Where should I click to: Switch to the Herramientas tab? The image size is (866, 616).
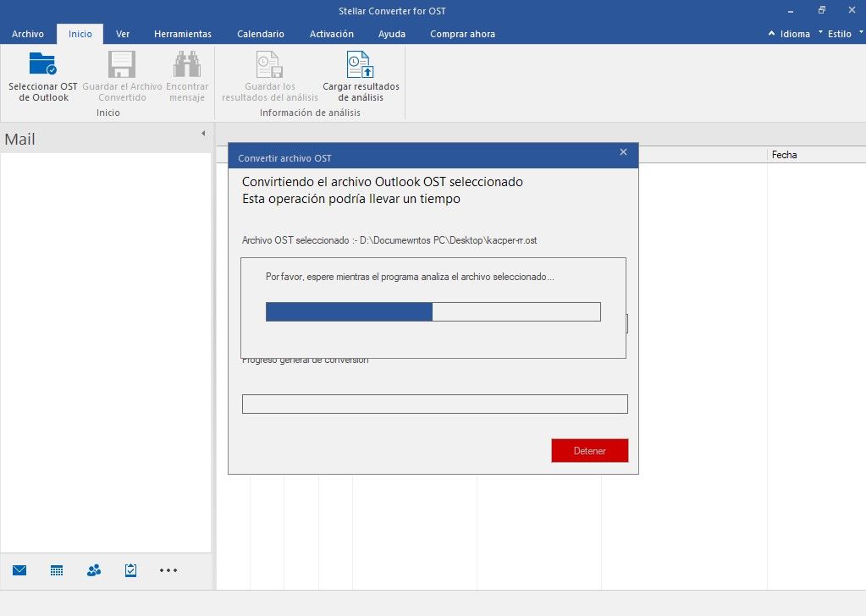(x=183, y=34)
